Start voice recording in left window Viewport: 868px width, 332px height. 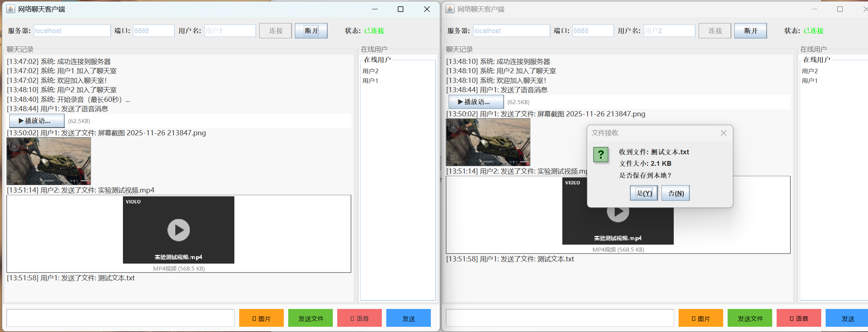(x=360, y=318)
